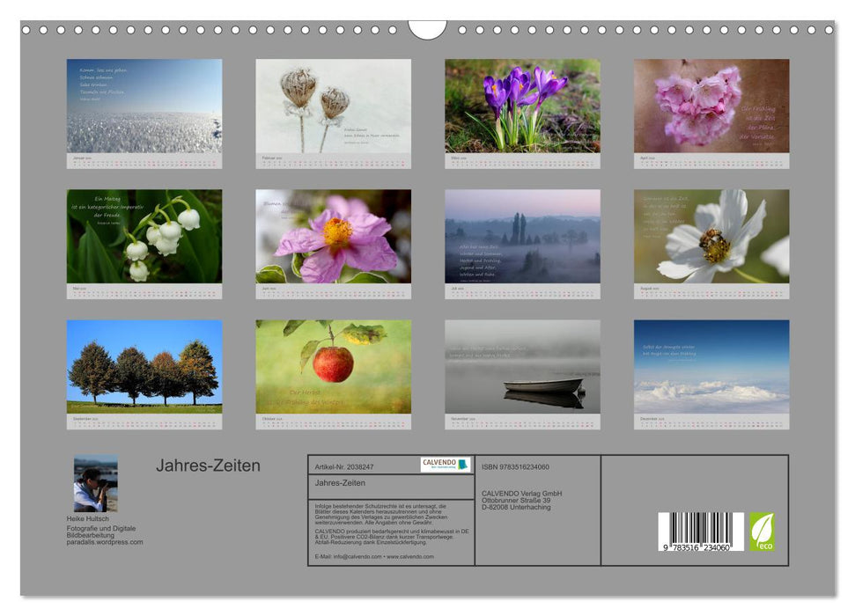Expand the clouds December image

[710, 365]
